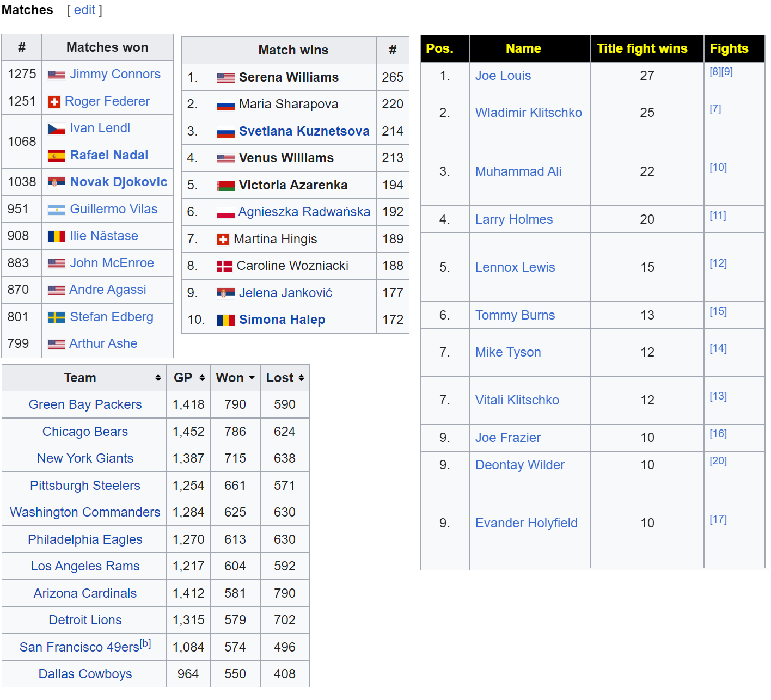The image size is (771, 700).
Task: Open the Joe Louis link
Action: point(503,76)
